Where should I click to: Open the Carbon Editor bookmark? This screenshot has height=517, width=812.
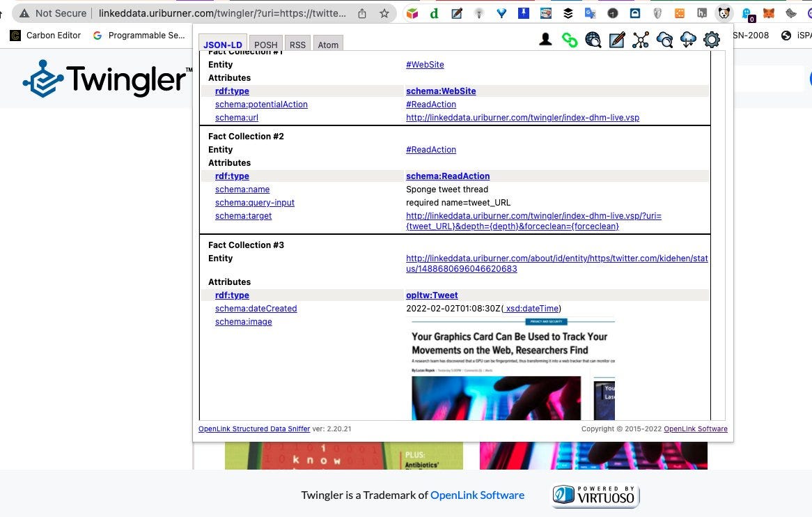coord(45,36)
